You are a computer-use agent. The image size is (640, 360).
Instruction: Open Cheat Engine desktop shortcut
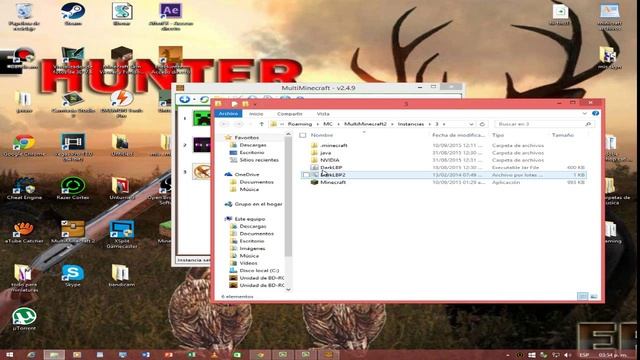tap(24, 189)
